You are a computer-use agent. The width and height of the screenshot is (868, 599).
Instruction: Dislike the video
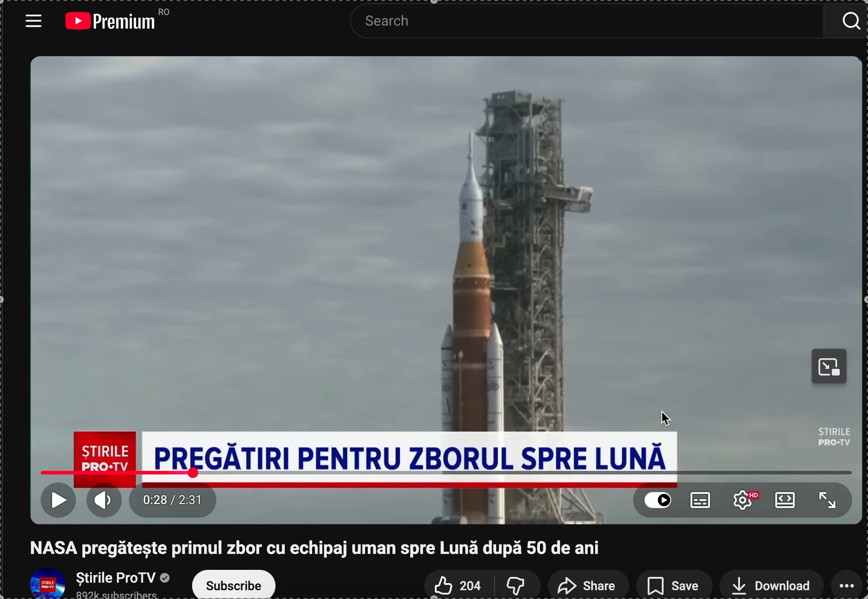coord(515,586)
